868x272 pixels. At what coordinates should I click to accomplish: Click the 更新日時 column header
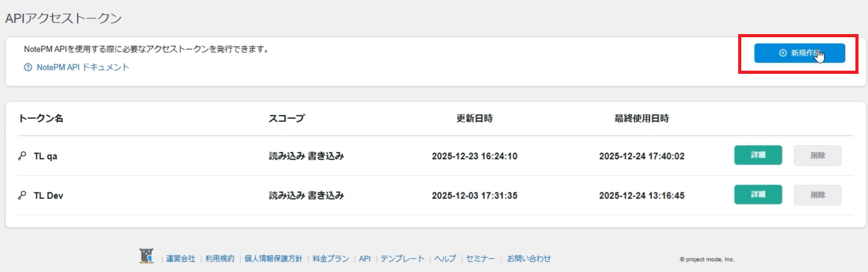tap(475, 118)
